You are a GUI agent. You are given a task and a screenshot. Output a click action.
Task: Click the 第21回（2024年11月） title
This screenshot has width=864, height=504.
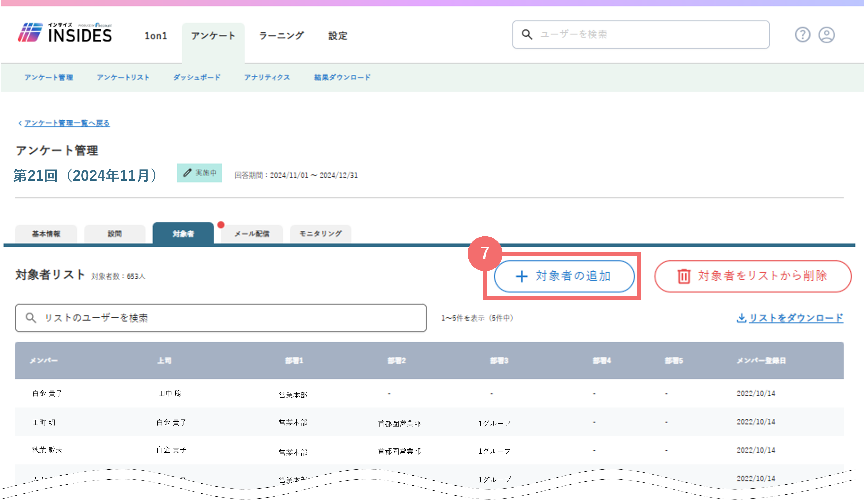(86, 176)
